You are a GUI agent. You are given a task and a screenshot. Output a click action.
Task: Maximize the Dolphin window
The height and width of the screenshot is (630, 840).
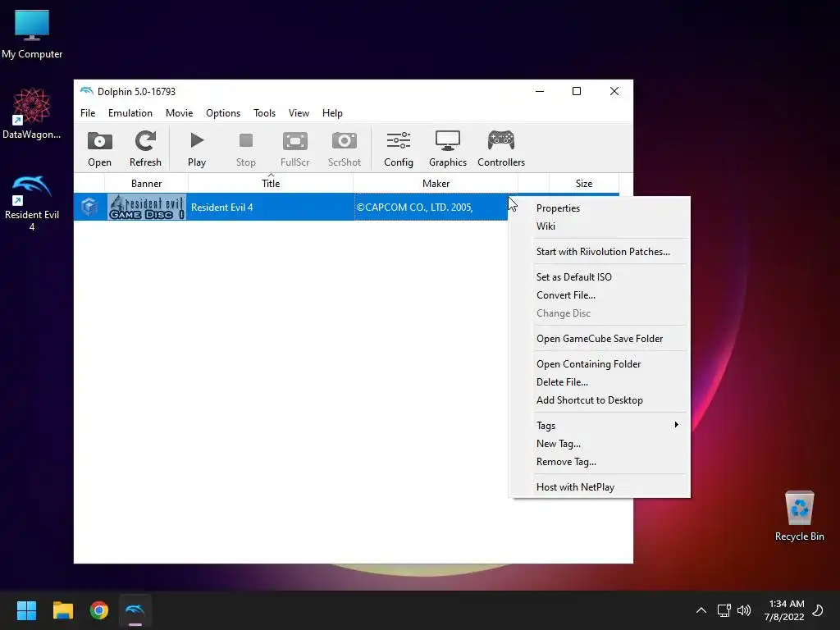pyautogui.click(x=577, y=91)
